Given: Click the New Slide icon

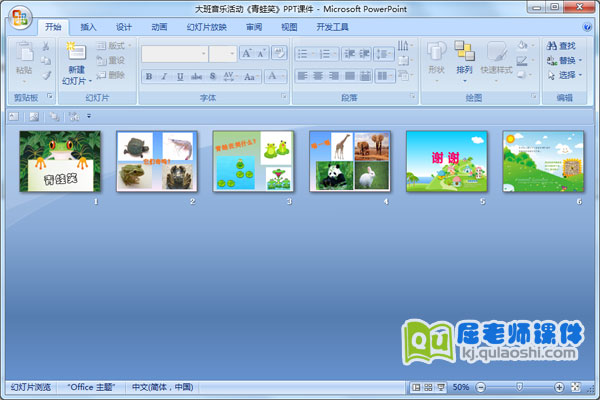Looking at the screenshot, I should [x=77, y=51].
